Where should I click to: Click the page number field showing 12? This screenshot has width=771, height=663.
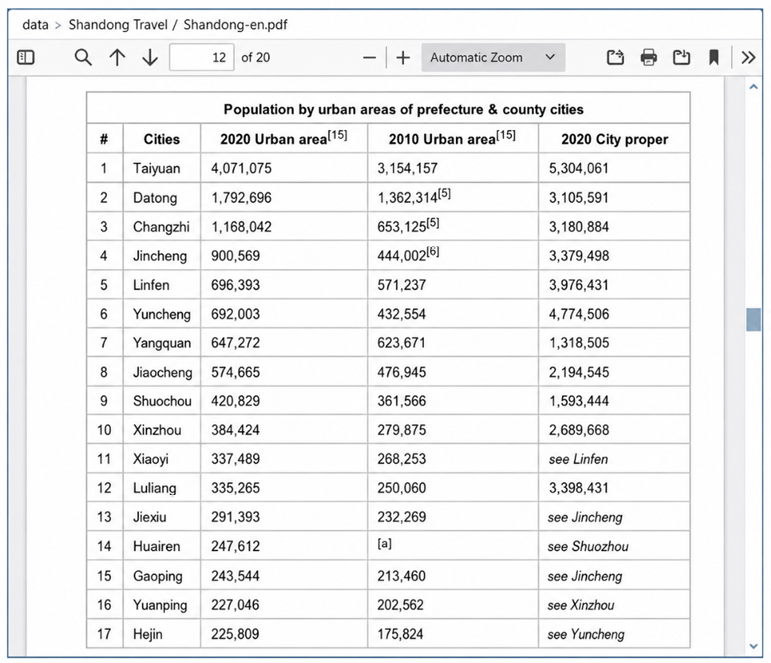click(x=202, y=58)
